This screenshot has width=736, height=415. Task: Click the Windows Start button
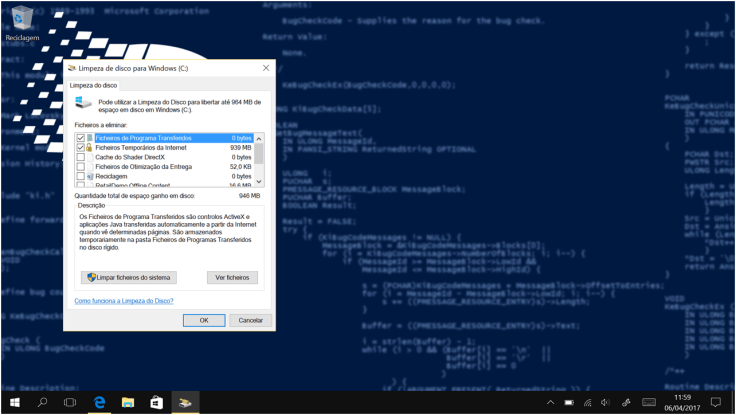coord(14,402)
